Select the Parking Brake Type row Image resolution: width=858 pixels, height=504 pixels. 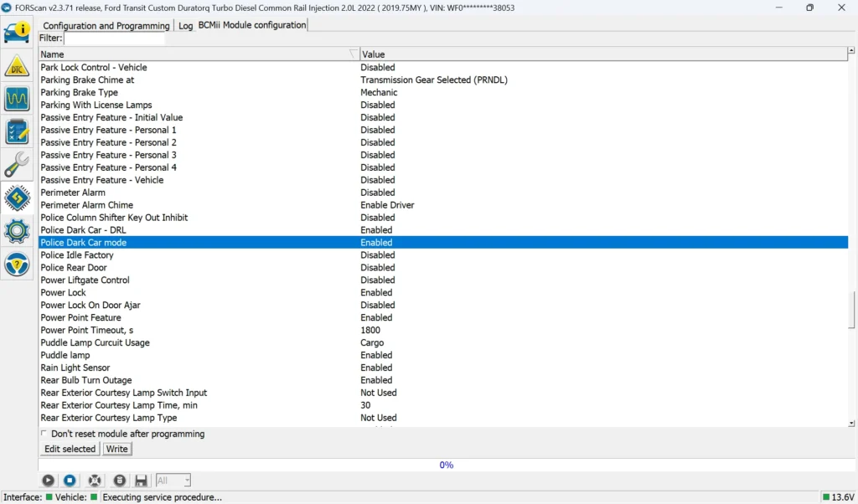pos(443,92)
